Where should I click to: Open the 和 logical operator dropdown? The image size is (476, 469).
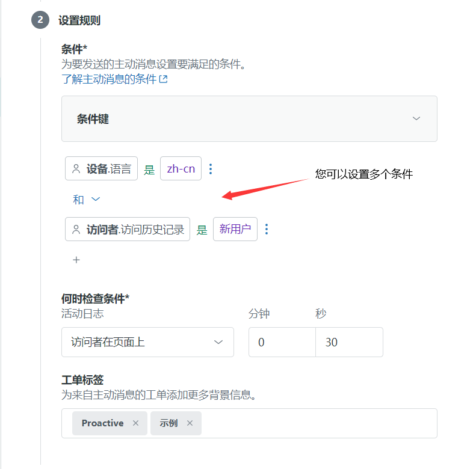[87, 199]
